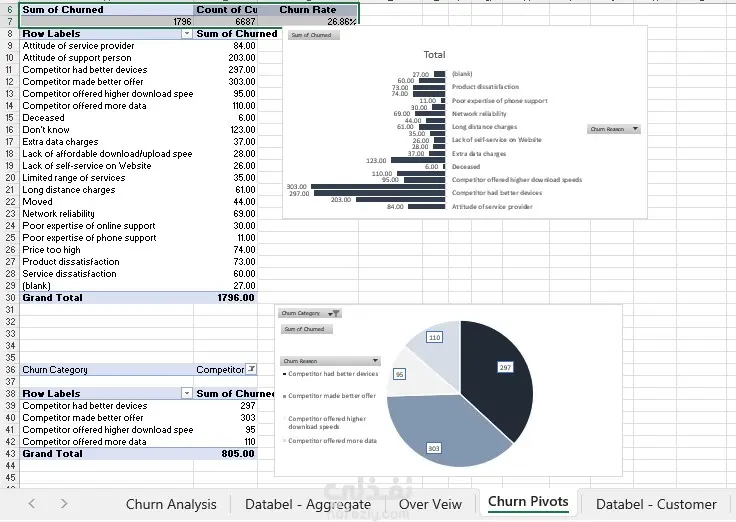Select the Grand Total 1796.00 cell

click(x=225, y=298)
